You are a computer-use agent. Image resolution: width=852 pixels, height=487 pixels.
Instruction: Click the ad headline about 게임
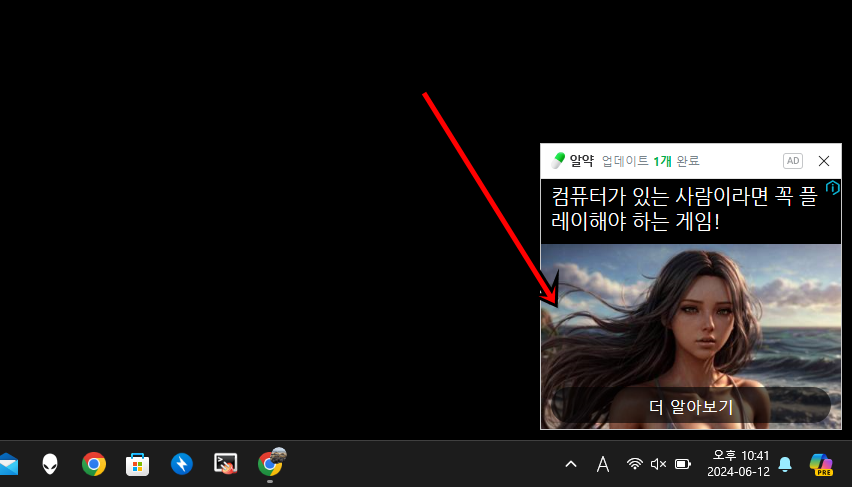pyautogui.click(x=684, y=209)
